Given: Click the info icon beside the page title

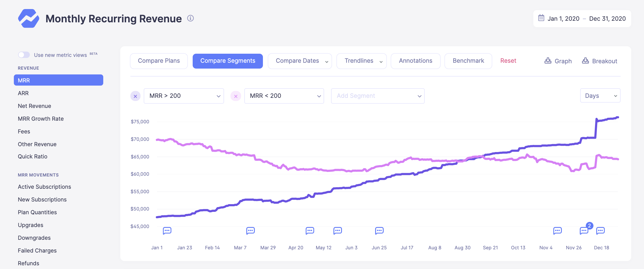Looking at the screenshot, I should point(190,18).
